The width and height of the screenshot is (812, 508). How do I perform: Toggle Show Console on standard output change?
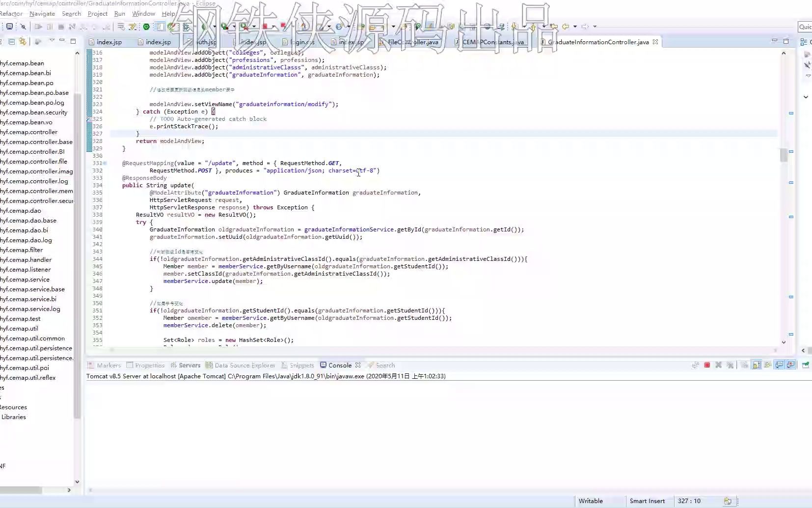[x=779, y=365]
